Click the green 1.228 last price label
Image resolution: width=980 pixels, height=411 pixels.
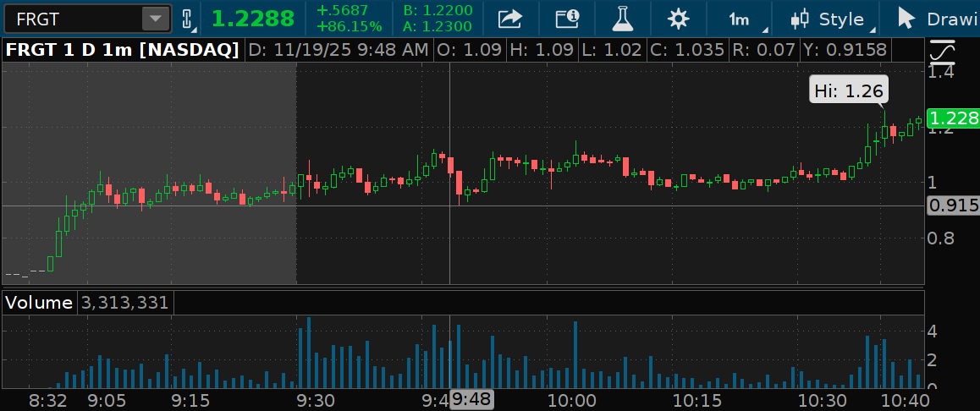click(953, 118)
